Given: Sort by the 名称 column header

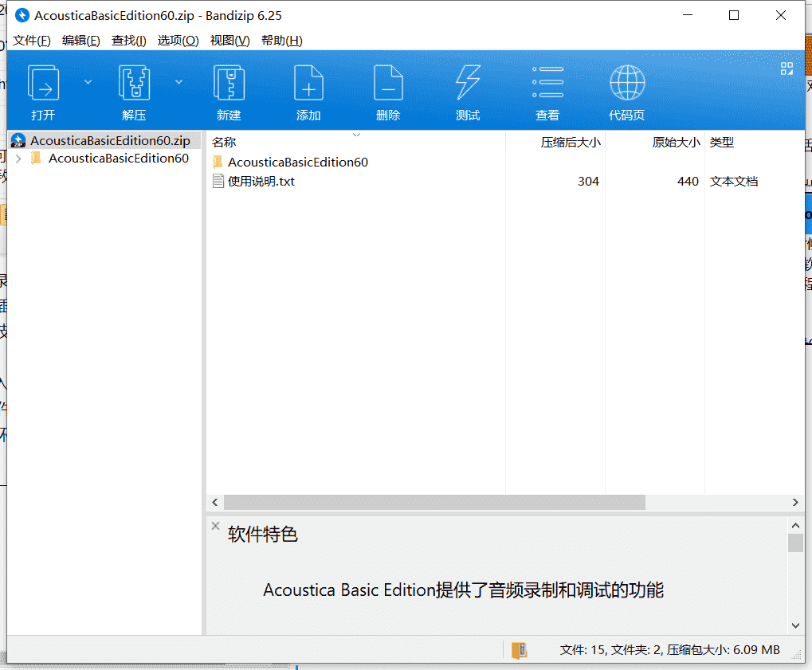Looking at the screenshot, I should pyautogui.click(x=224, y=142).
